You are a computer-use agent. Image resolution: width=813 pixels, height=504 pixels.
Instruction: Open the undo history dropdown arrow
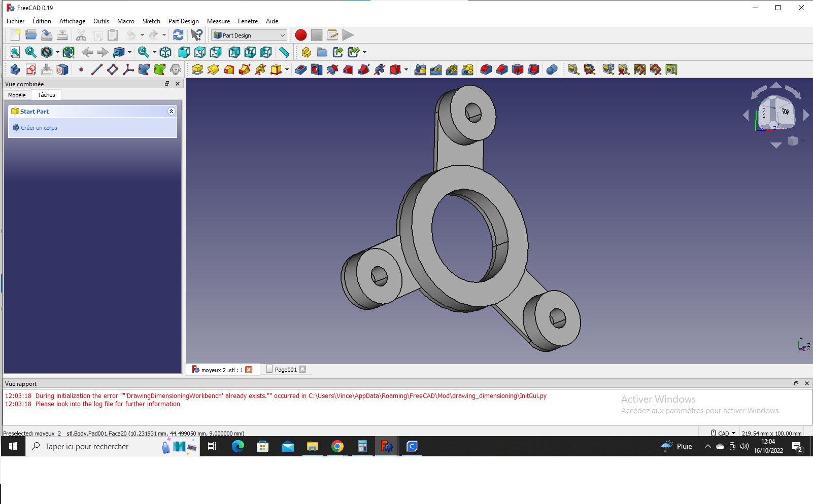coord(142,35)
